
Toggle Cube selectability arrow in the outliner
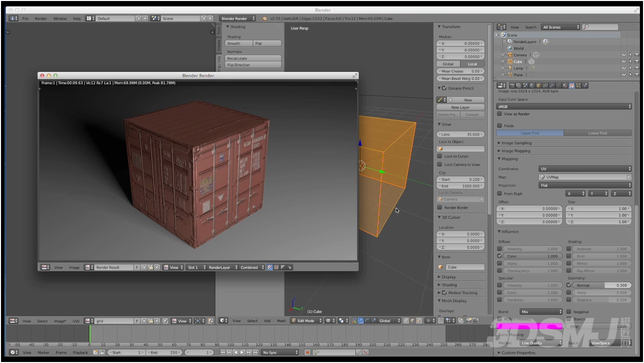[630, 61]
